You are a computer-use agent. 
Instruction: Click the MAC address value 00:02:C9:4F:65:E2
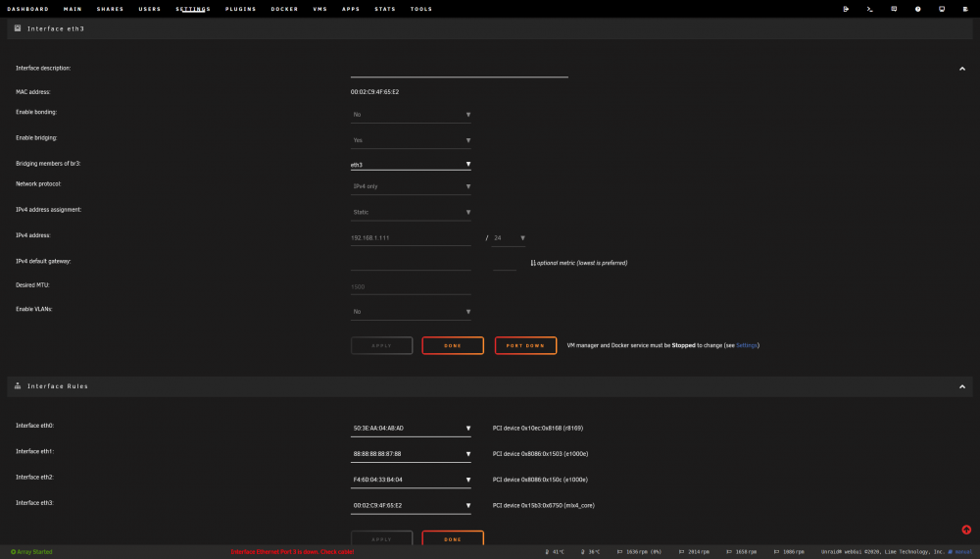click(374, 92)
